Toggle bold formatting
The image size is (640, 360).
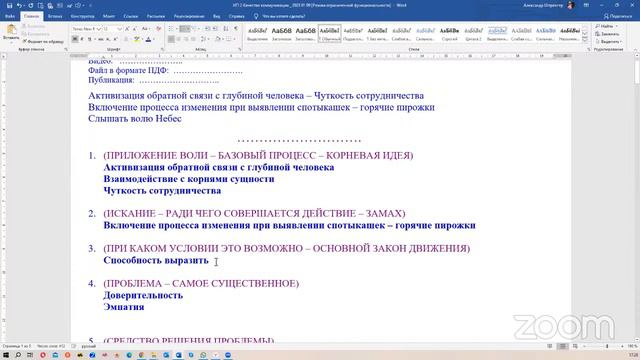click(x=75, y=39)
